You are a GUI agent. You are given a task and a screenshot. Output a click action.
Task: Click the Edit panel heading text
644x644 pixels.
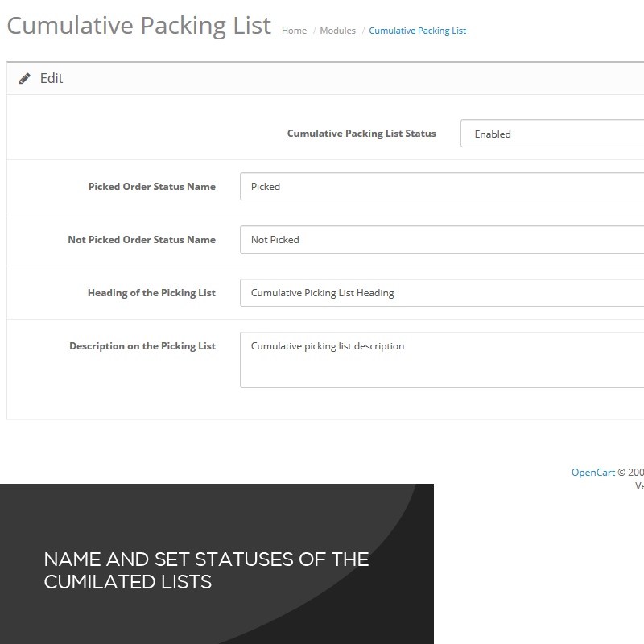click(x=52, y=79)
